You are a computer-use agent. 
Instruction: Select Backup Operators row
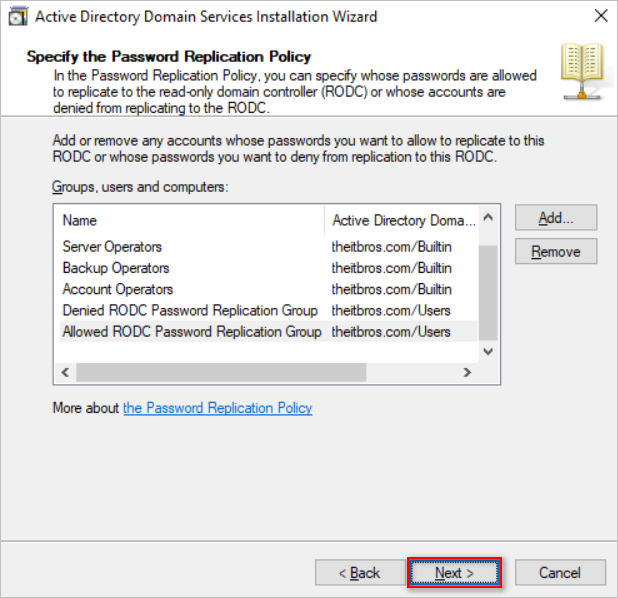click(x=268, y=268)
